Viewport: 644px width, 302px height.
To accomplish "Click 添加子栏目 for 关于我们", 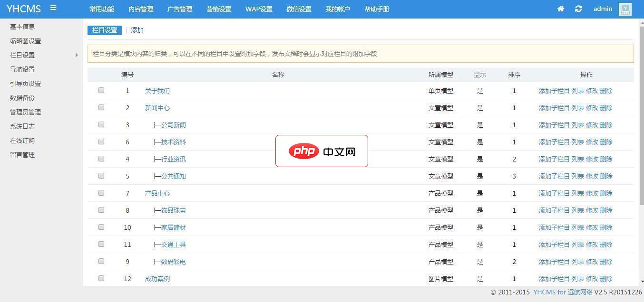I will (554, 90).
